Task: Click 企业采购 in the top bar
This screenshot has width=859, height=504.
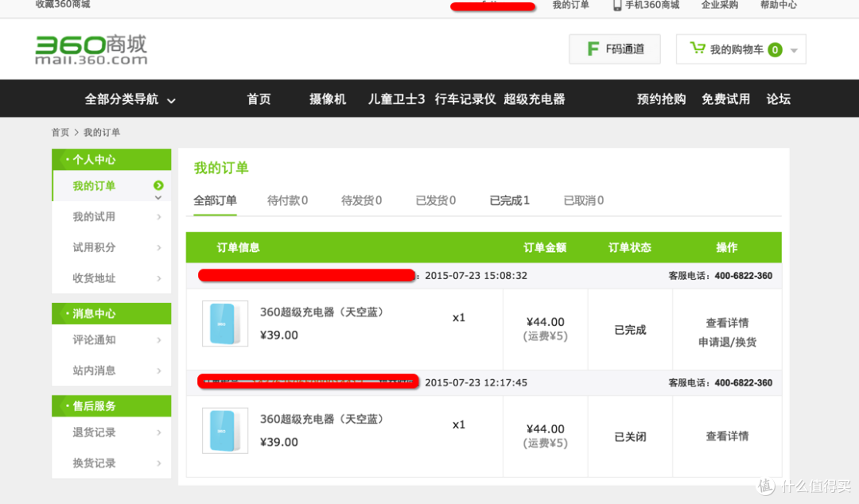Action: click(x=720, y=5)
